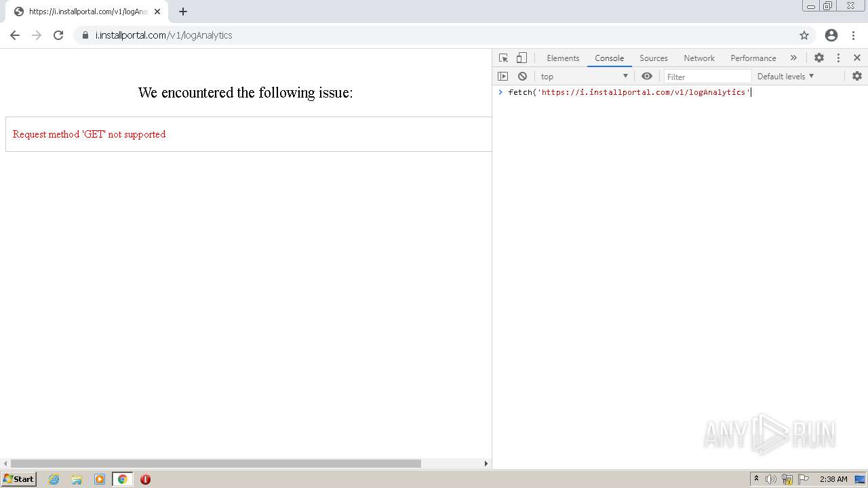This screenshot has height=488, width=868.
Task: Switch to the Console panel
Action: [609, 58]
